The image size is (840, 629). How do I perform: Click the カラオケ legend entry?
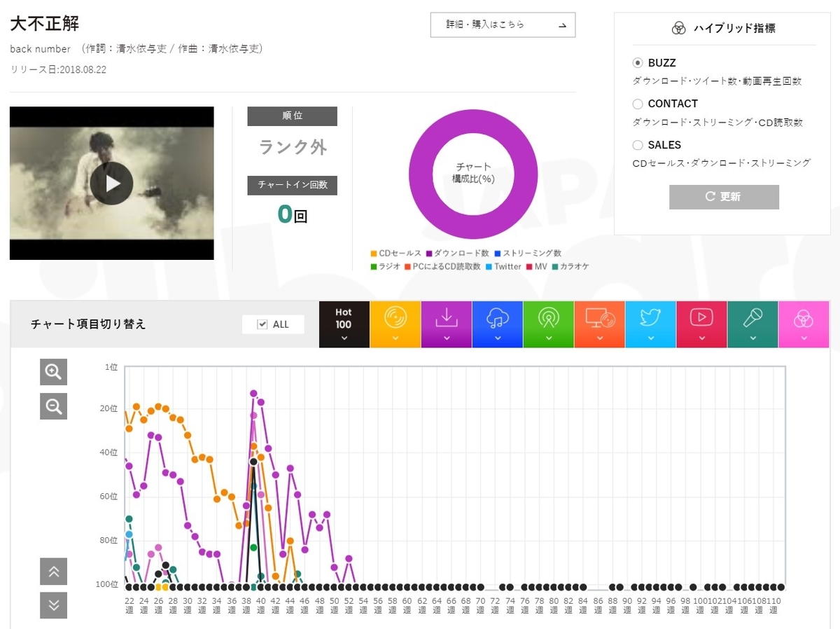point(570,267)
